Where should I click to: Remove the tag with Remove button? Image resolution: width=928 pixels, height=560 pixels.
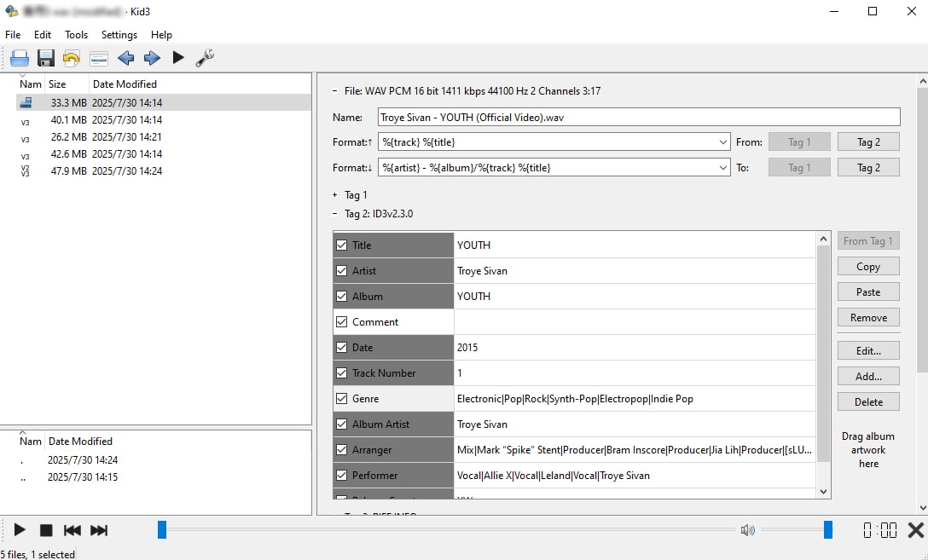868,318
